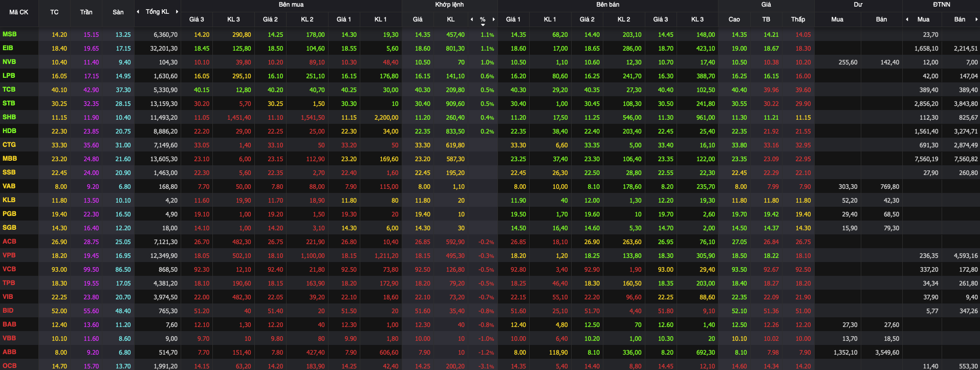
Task: Open VIB stock symbol
Action: click(x=8, y=297)
